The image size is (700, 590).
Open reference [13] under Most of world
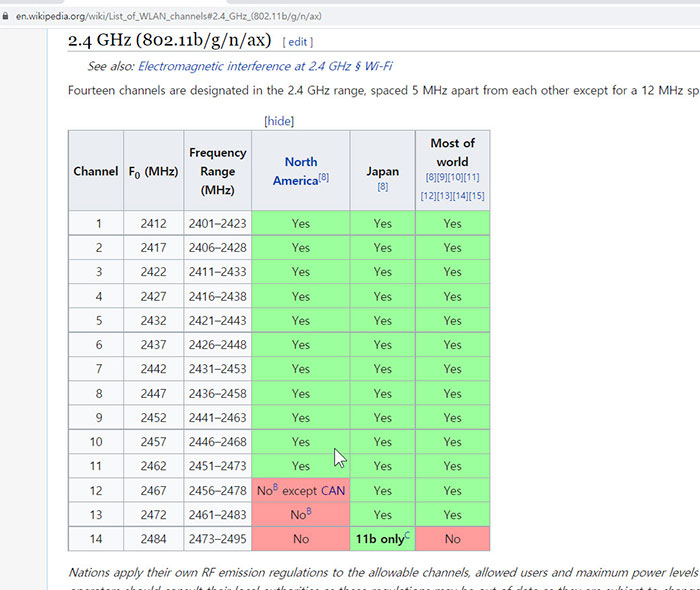444,196
